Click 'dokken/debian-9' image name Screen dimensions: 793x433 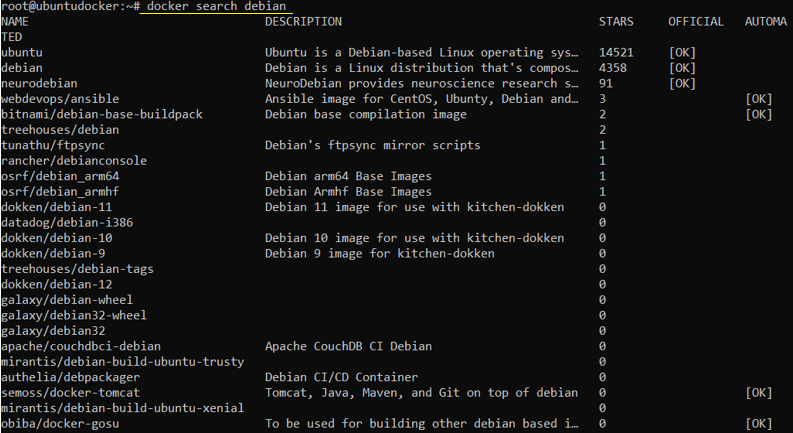[x=53, y=253]
